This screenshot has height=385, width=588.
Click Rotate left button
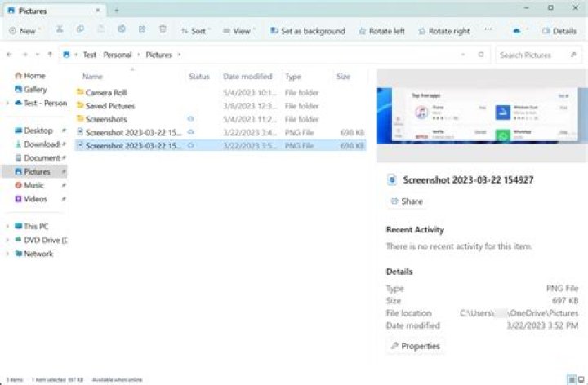point(381,31)
